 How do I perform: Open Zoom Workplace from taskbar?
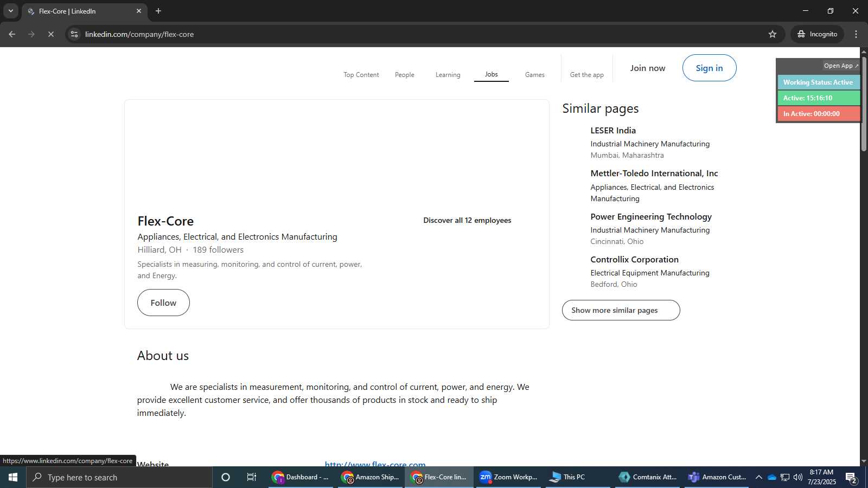[x=508, y=477]
